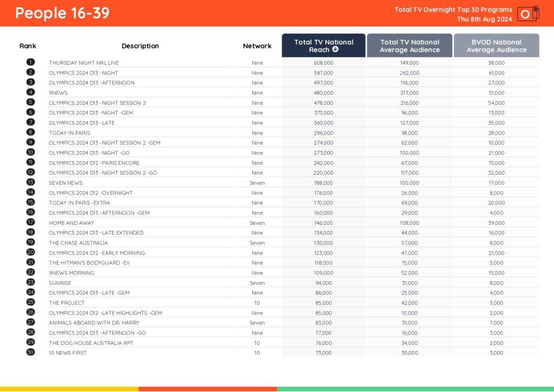Click the People 16-39 title

click(x=62, y=13)
